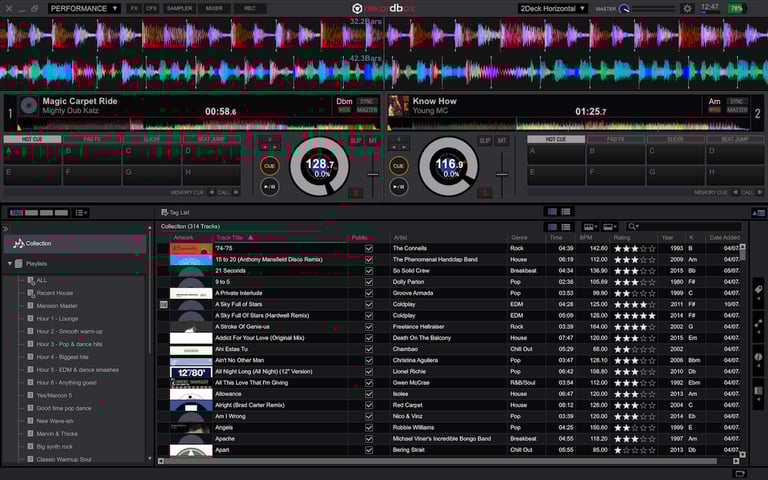Select deck 1 PAD FX tab
768x480 pixels.
92,139
